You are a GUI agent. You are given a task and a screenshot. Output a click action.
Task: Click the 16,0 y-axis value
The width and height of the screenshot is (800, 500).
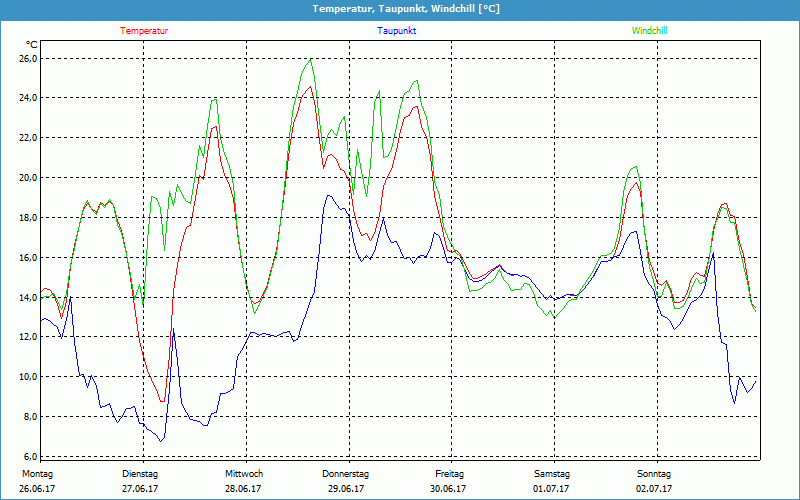pyautogui.click(x=28, y=258)
